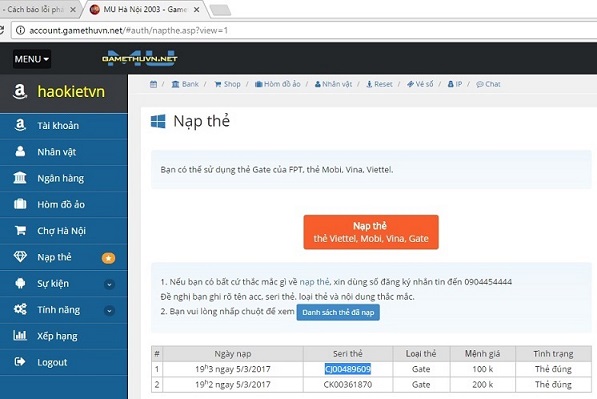This screenshot has height=399, width=597.
Task: Click the orange star badge beside Nạp thẻ
Action: coord(109,258)
